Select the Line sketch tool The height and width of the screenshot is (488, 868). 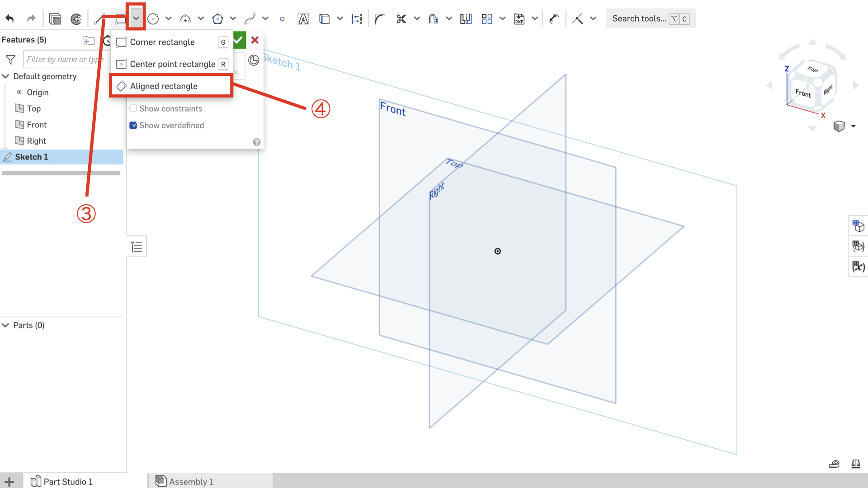click(x=100, y=19)
